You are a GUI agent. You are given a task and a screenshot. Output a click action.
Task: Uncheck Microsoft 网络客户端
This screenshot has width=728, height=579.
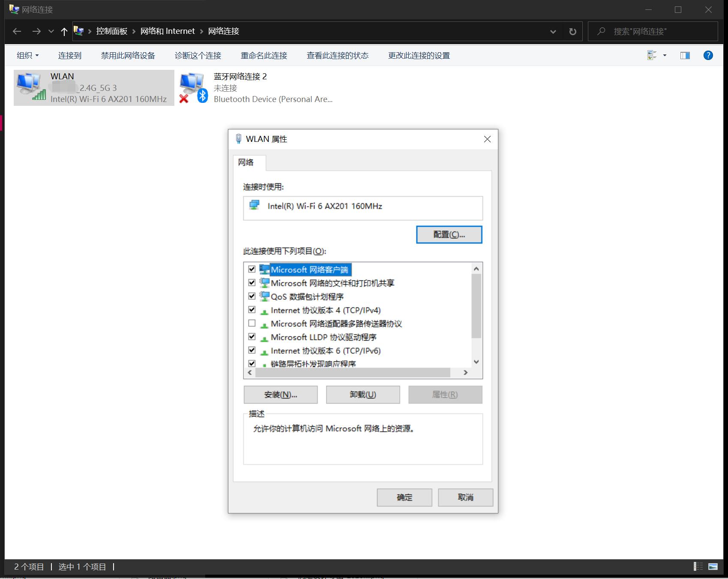coord(252,269)
